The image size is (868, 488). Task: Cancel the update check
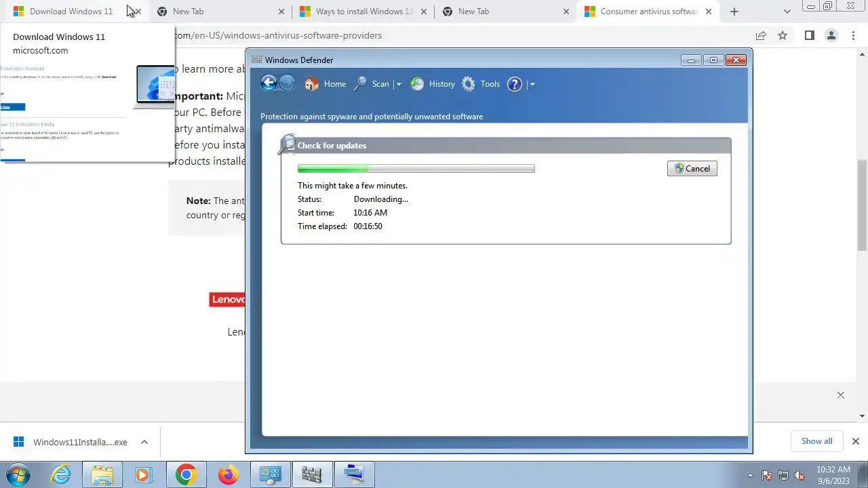(x=692, y=169)
